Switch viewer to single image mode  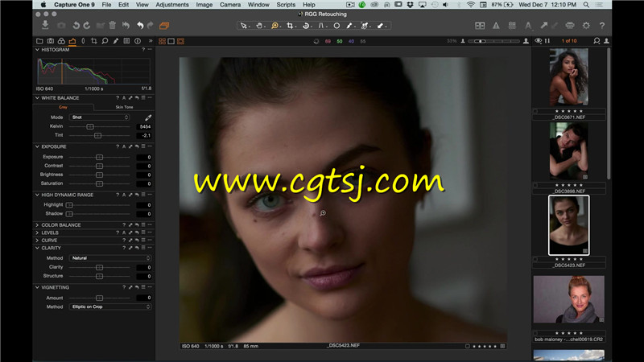click(171, 41)
